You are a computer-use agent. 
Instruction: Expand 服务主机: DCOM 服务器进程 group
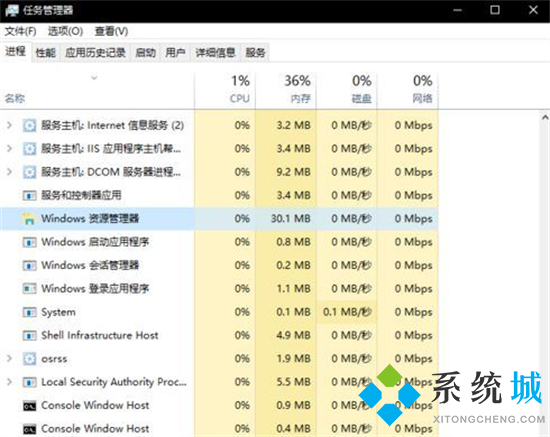[9, 172]
